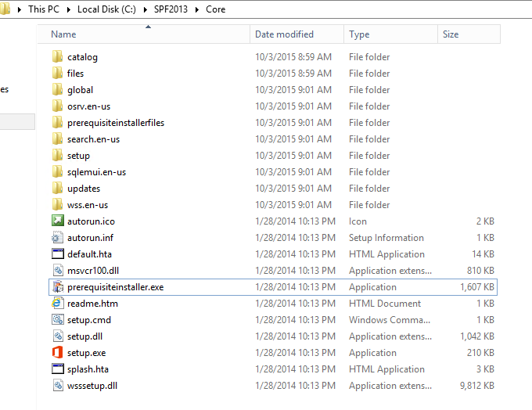Screen dimensions: 532x410
Task: Click the default.hta application icon
Action: (x=57, y=254)
